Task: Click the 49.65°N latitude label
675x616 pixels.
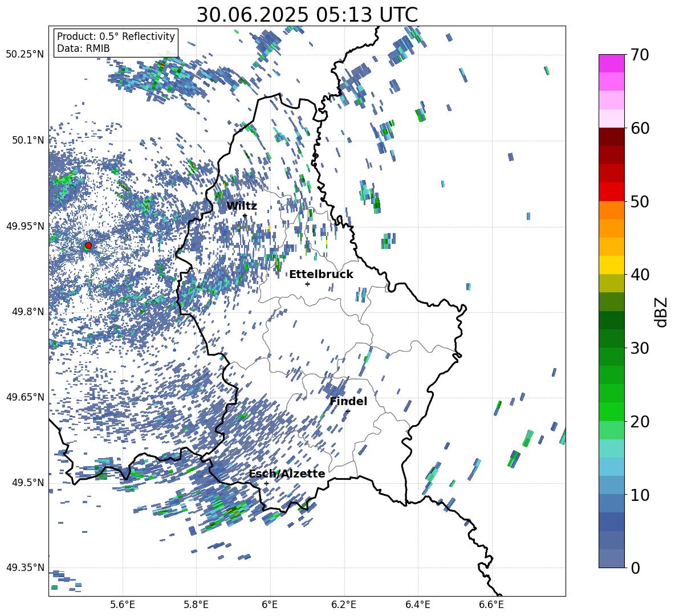Action: pyautogui.click(x=25, y=397)
